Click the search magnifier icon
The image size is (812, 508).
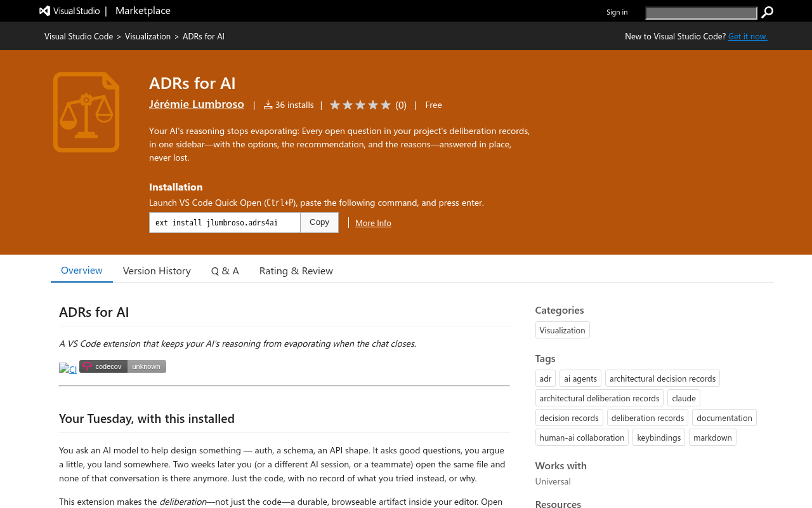pos(767,12)
